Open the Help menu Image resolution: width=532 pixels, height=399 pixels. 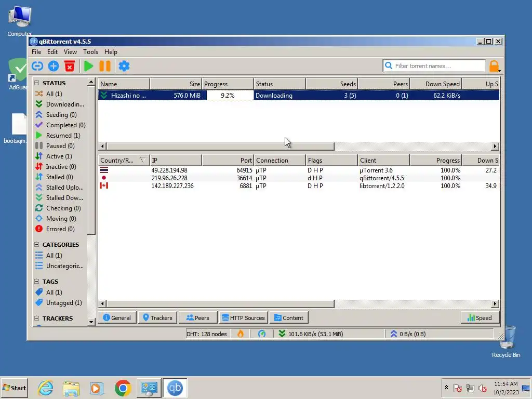click(x=111, y=52)
